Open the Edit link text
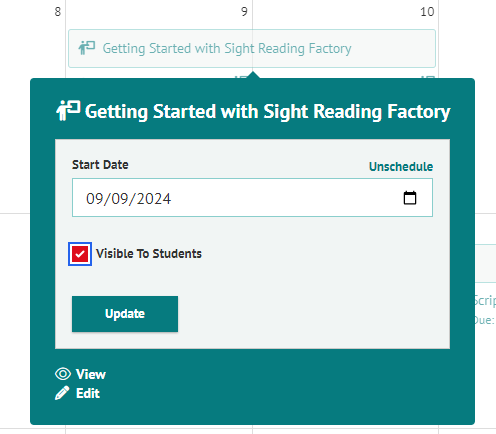The image size is (496, 434). click(88, 393)
